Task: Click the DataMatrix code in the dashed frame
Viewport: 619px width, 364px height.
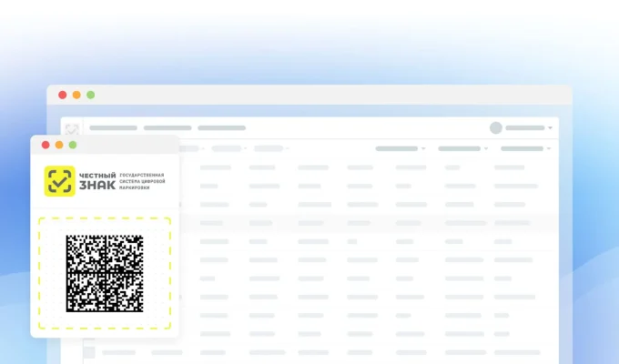Action: tap(105, 273)
